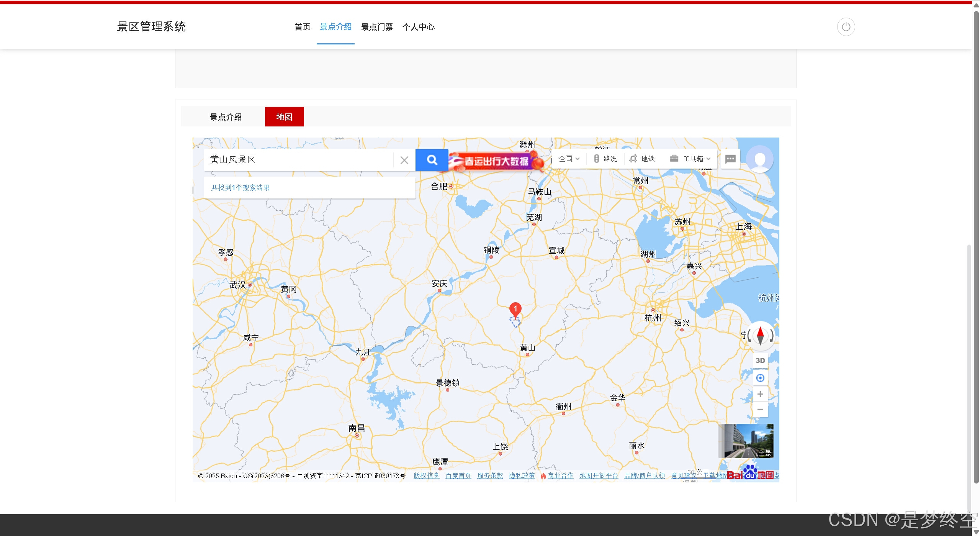Viewport: 980px width, 536px height.
Task: Click the red marker numbered 1
Action: (515, 310)
